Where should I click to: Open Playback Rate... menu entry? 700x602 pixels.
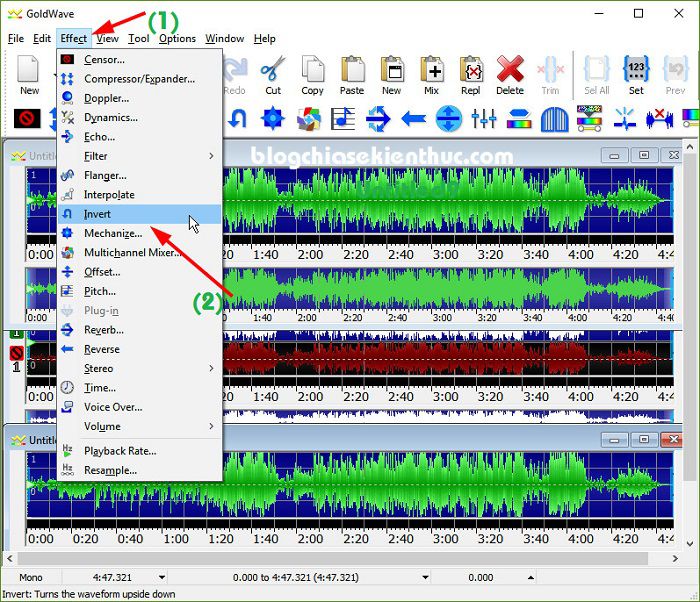tap(139, 451)
